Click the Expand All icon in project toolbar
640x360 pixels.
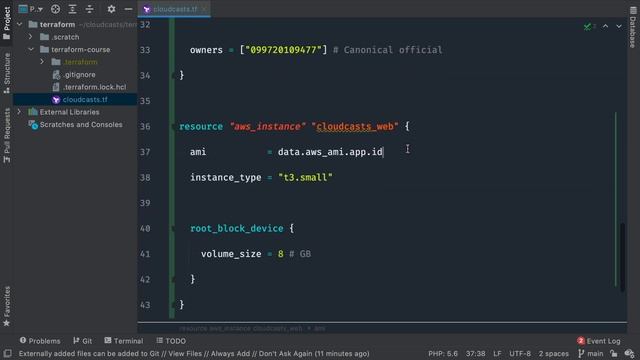point(72,9)
